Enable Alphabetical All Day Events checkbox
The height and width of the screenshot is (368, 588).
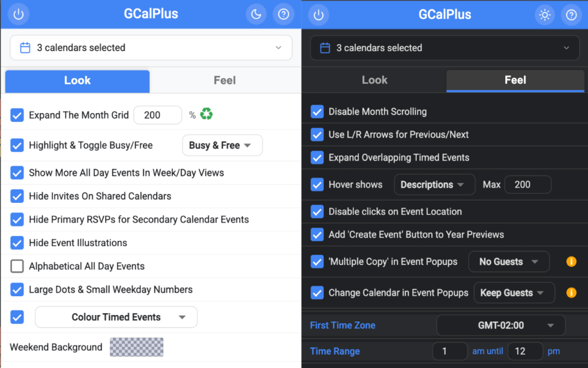click(x=17, y=266)
